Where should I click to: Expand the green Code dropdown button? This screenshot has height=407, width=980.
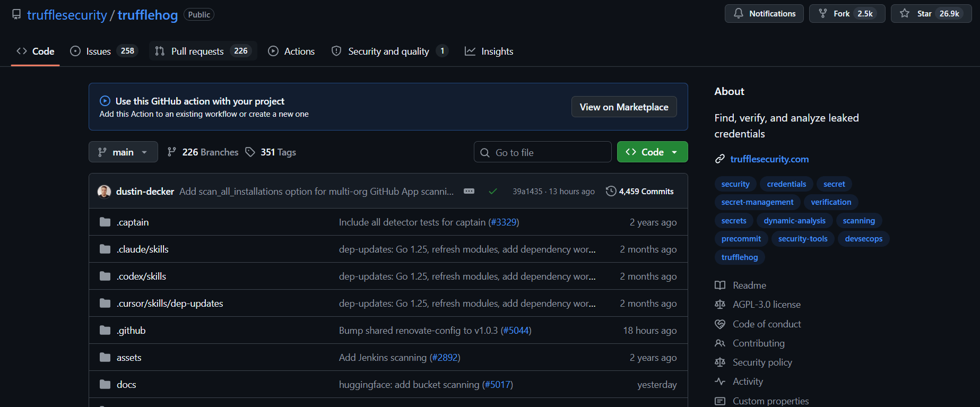[653, 152]
